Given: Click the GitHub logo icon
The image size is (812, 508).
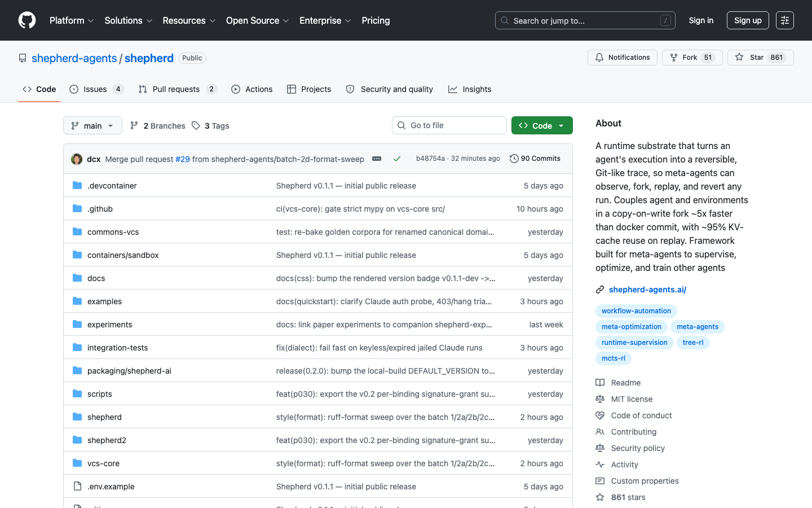Looking at the screenshot, I should pos(27,20).
